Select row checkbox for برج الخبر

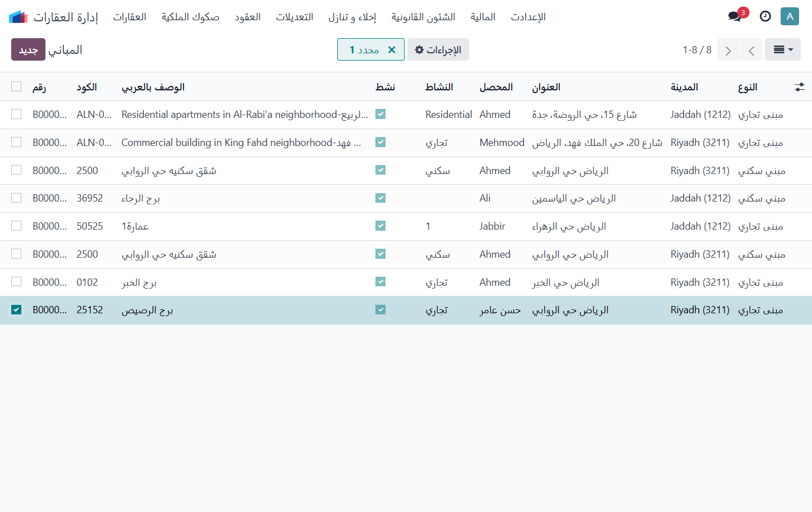point(16,282)
